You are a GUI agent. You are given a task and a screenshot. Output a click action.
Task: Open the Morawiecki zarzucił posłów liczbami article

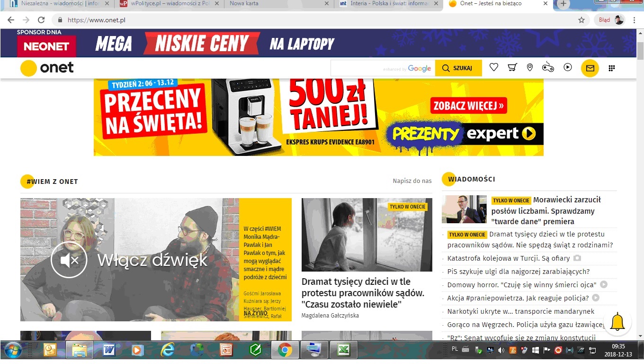coord(546,210)
